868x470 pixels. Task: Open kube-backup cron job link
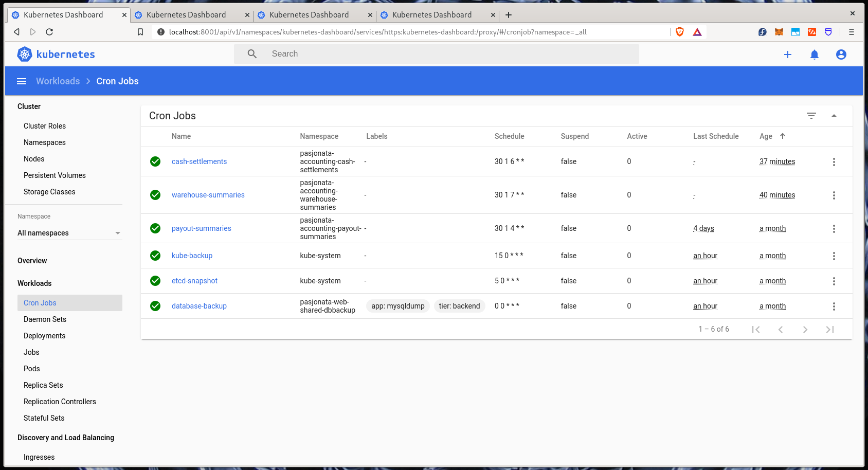[x=192, y=256]
